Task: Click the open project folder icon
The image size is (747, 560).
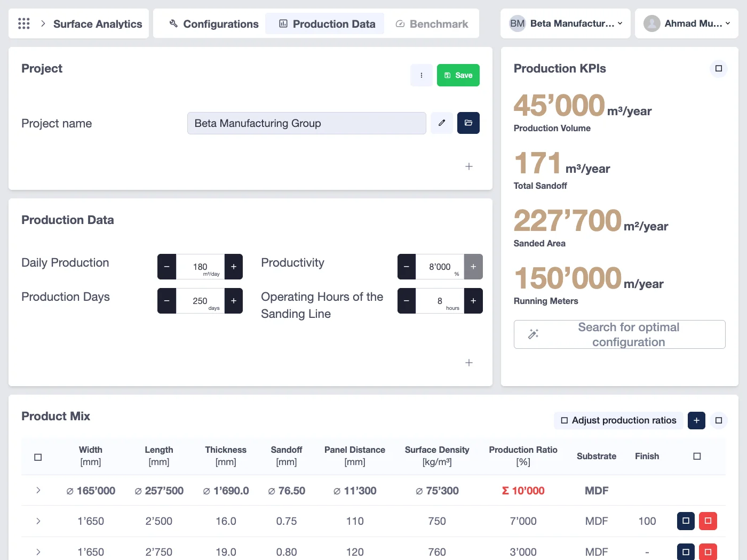Action: (468, 123)
